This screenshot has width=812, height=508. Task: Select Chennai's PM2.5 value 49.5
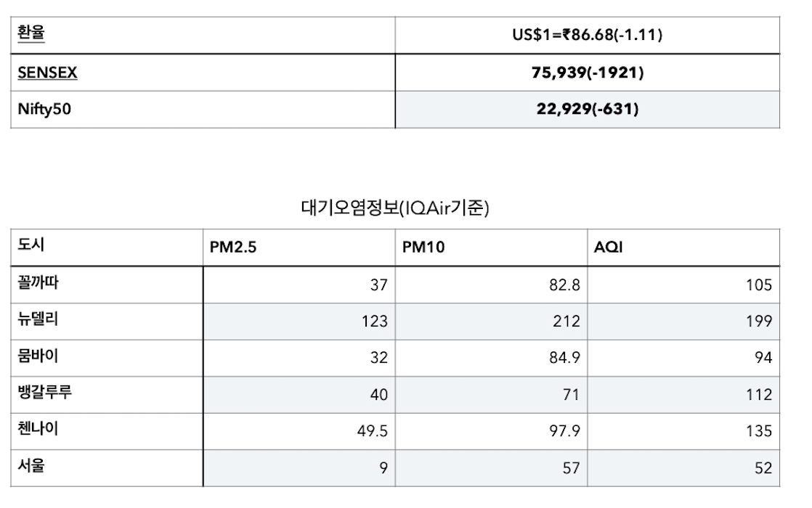[x=373, y=431]
